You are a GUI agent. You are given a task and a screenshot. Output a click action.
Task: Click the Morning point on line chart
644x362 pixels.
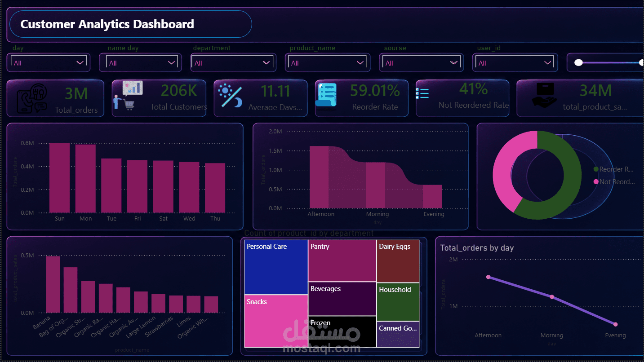552,297
